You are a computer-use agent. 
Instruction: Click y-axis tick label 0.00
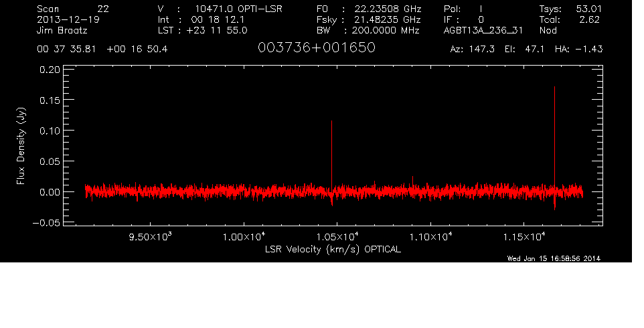(50, 192)
